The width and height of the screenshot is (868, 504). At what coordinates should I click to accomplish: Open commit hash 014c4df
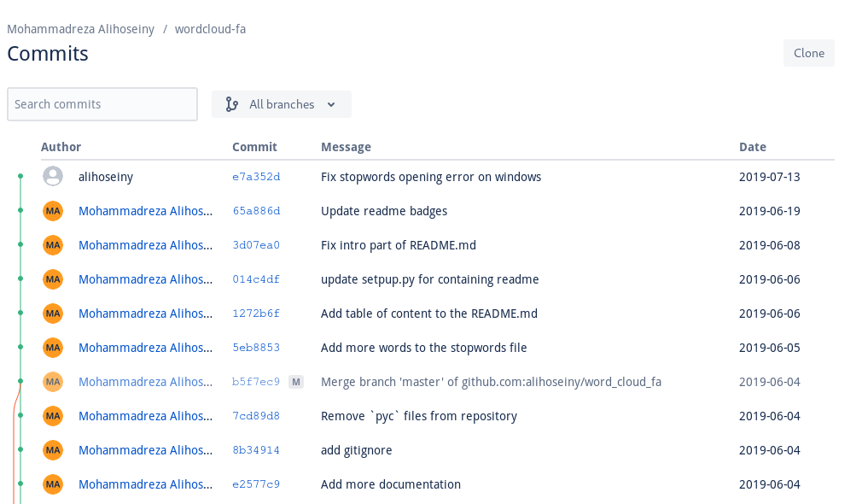point(256,279)
